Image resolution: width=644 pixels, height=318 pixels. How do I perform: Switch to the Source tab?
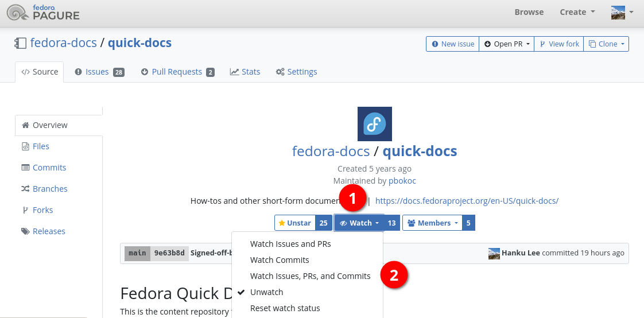(40, 72)
